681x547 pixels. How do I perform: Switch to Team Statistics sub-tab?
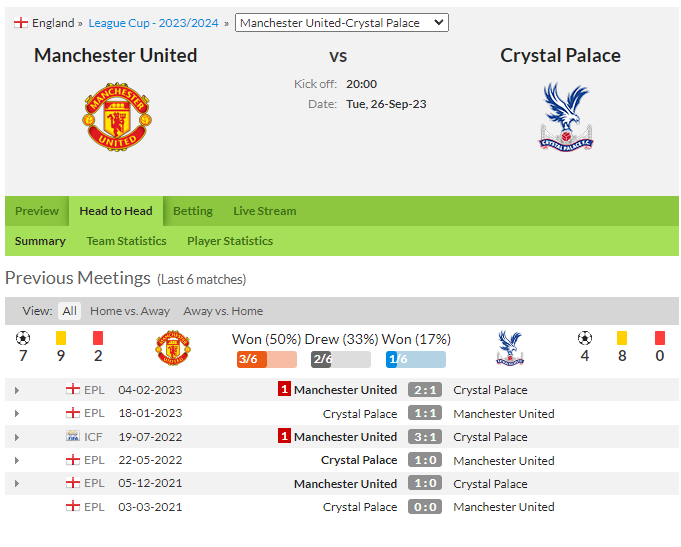coord(126,241)
